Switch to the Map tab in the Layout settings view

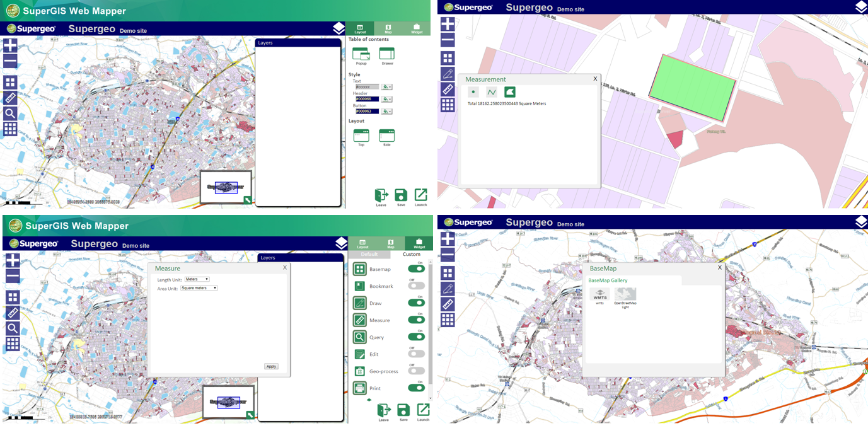pyautogui.click(x=388, y=28)
